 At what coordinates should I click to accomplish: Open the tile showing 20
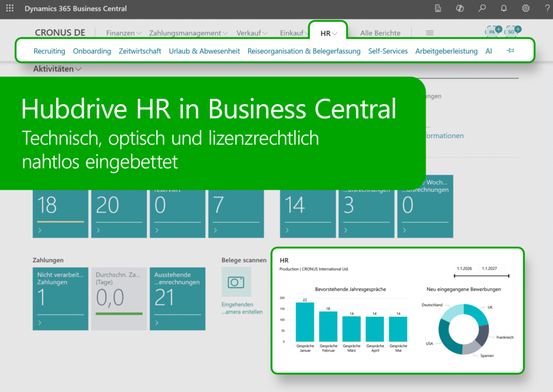tap(119, 213)
